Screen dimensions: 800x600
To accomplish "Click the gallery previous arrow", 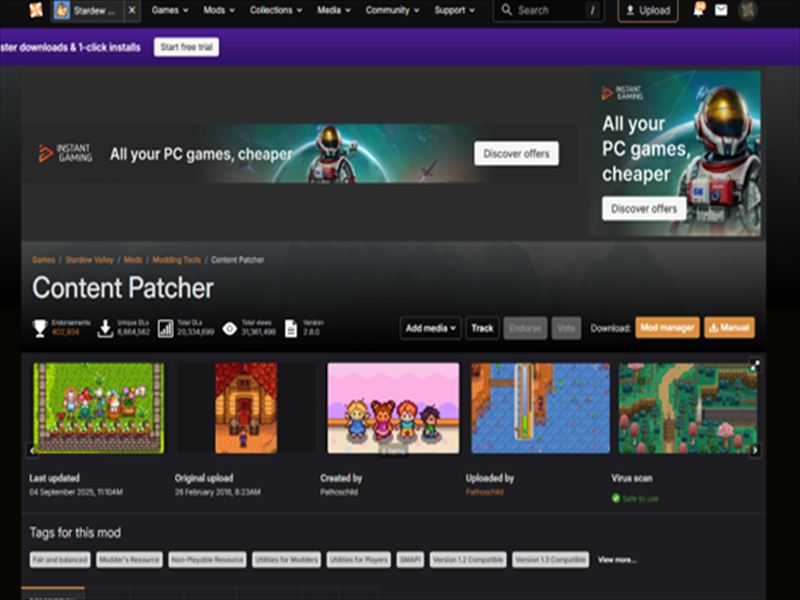I will 32,451.
